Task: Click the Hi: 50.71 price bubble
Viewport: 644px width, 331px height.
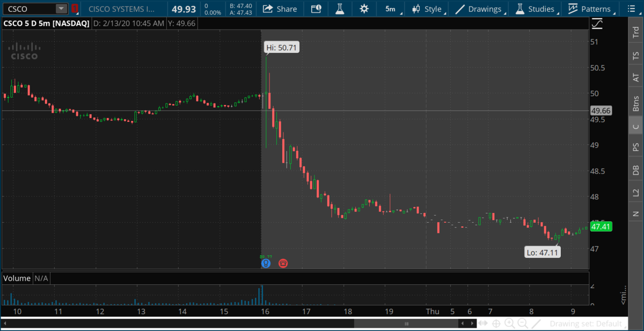Action: tap(282, 48)
